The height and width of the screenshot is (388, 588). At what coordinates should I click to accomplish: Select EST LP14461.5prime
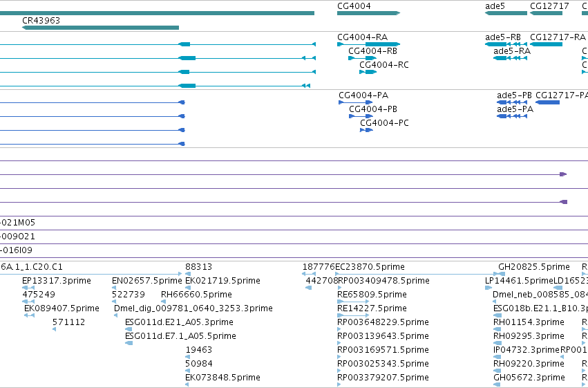(520, 281)
